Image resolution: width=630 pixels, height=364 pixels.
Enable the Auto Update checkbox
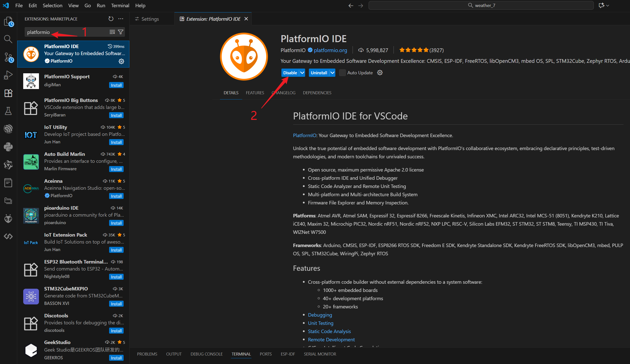tap(342, 73)
